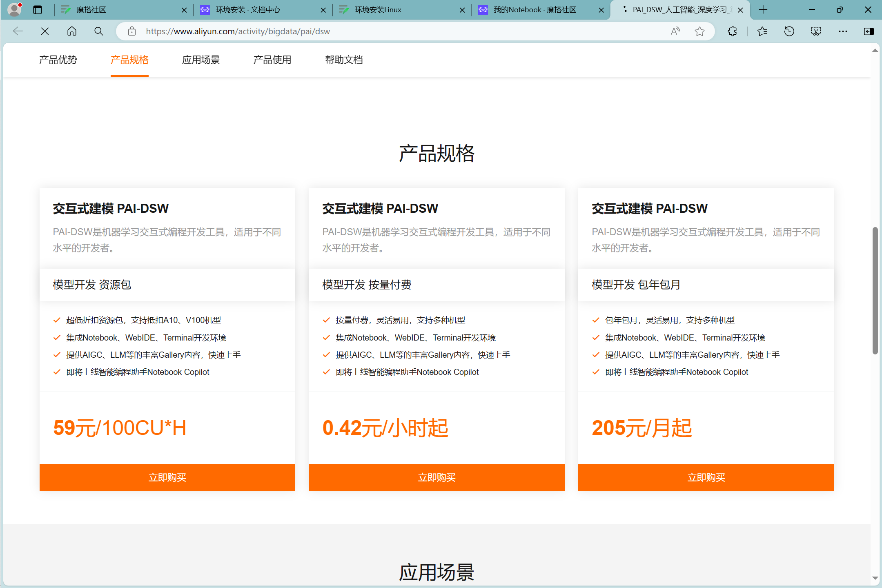Close the 魔搭社区 tab
882x588 pixels.
pyautogui.click(x=184, y=10)
